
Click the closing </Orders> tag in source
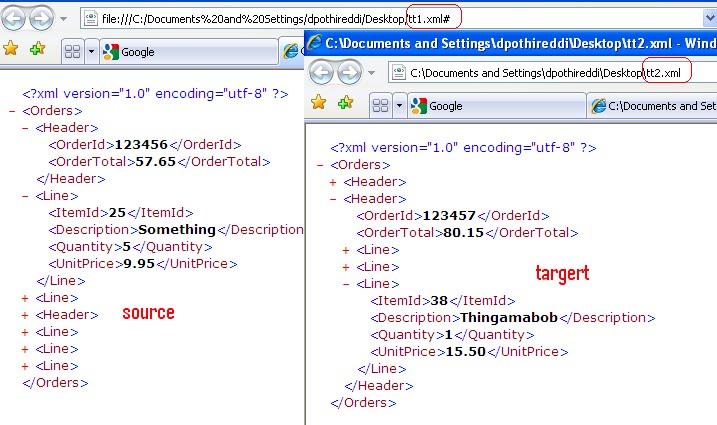[55, 382]
